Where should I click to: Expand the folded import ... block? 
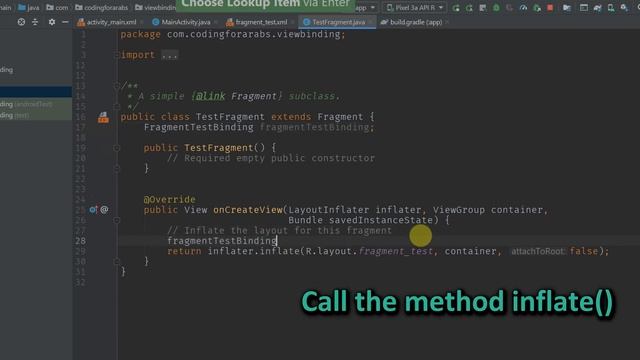coord(169,55)
